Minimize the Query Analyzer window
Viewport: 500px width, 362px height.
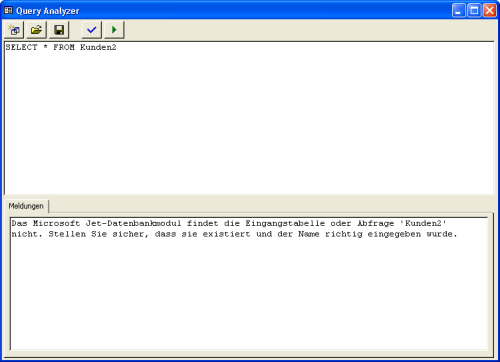tap(459, 11)
